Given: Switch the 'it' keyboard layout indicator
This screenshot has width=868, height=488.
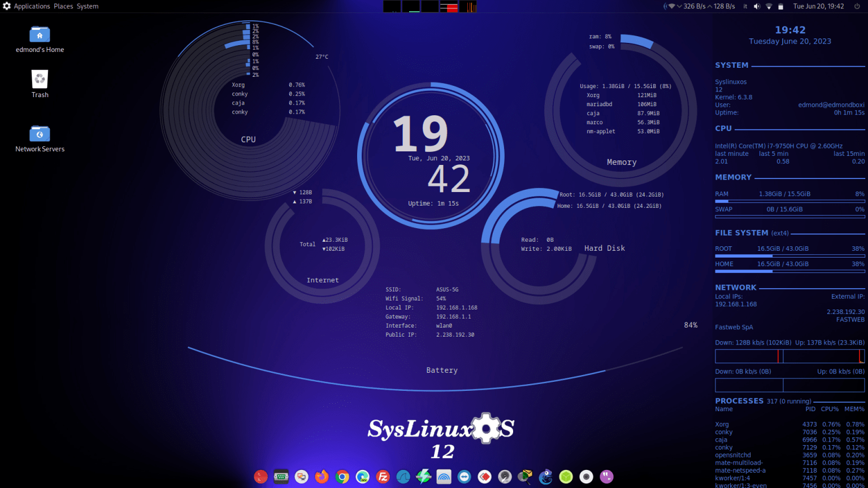Looking at the screenshot, I should tap(745, 6).
